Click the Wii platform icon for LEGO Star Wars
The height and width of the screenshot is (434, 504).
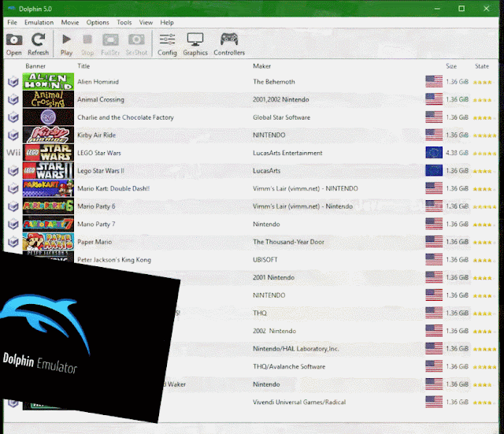tap(13, 153)
